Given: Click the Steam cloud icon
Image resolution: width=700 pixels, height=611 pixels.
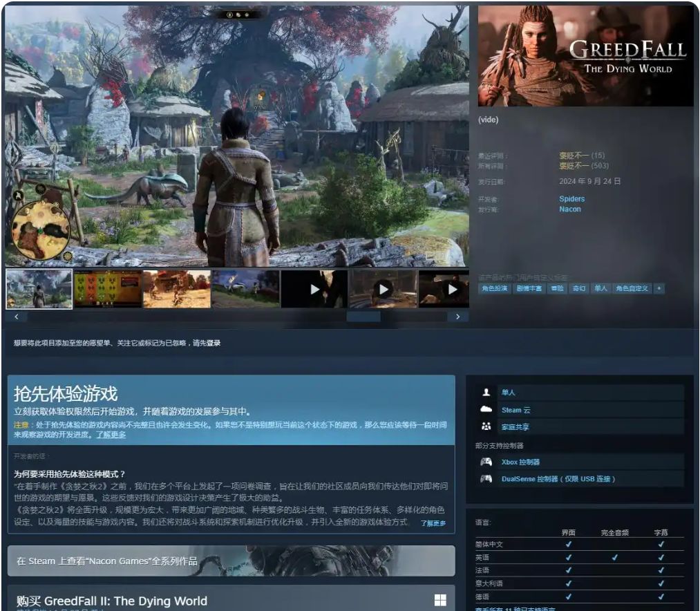Looking at the screenshot, I should coord(486,409).
